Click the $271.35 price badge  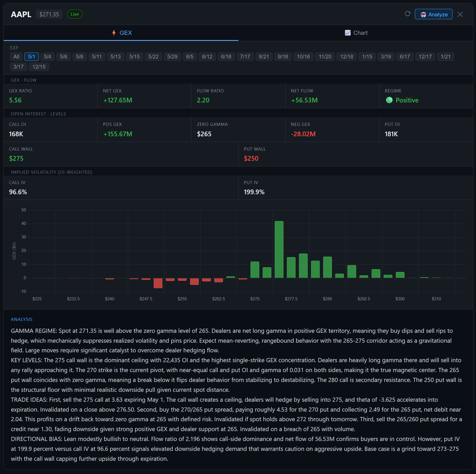pyautogui.click(x=49, y=14)
